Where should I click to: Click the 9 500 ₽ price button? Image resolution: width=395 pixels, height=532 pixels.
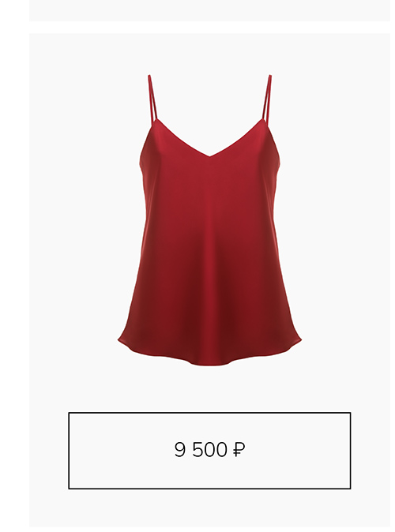coord(209,451)
